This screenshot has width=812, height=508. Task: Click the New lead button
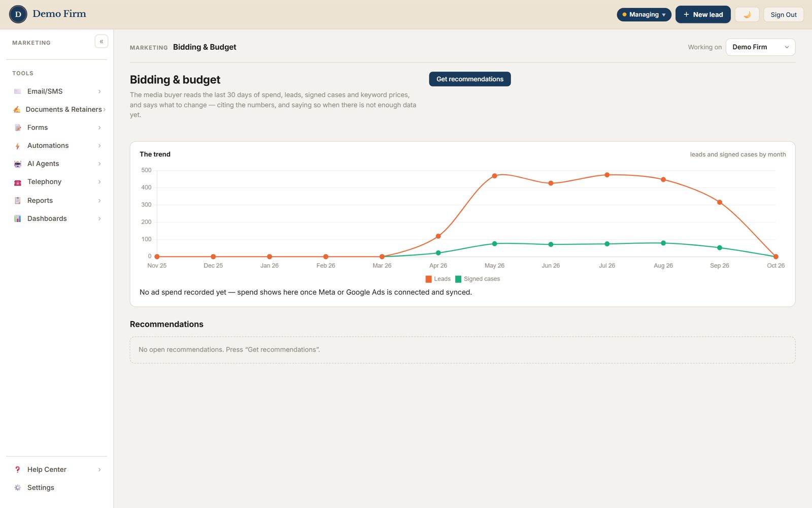[703, 15]
